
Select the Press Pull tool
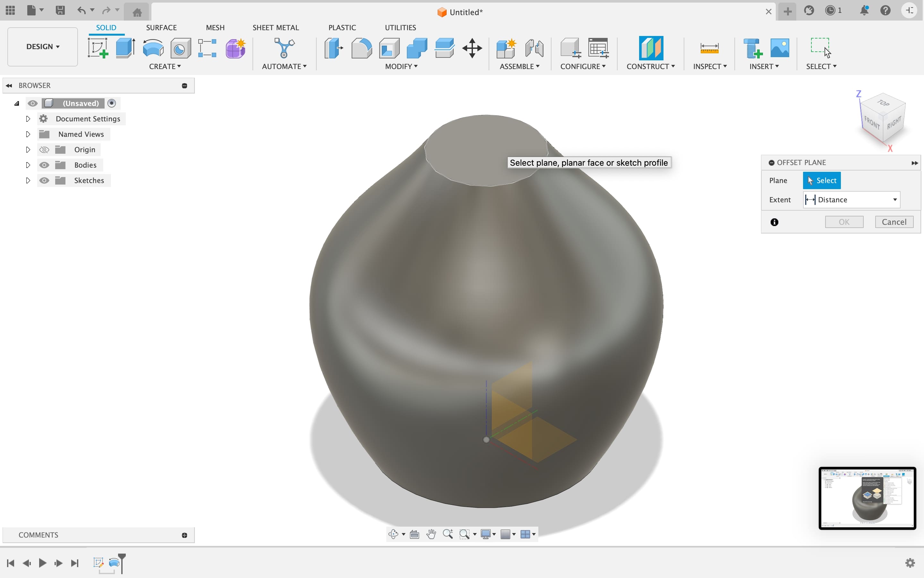[334, 48]
